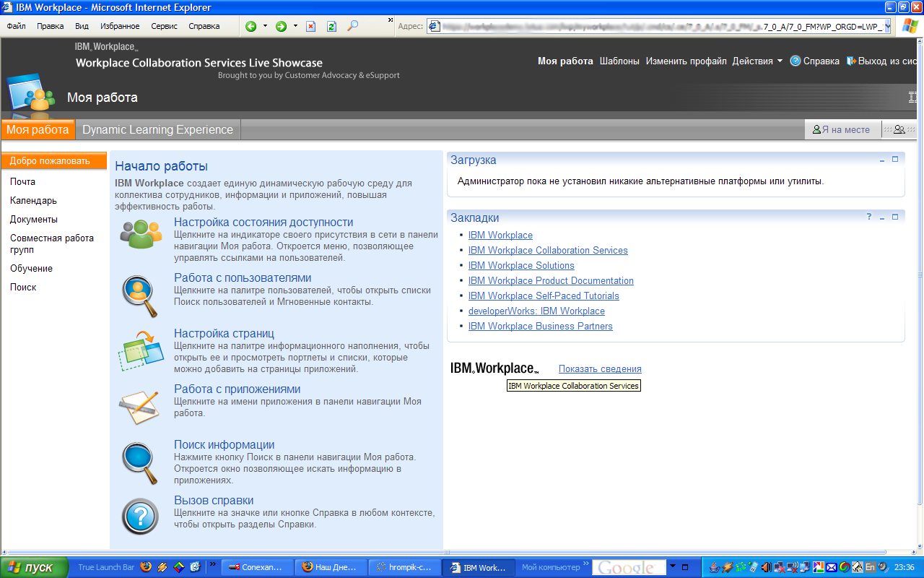Click the Показать сведения link
The height and width of the screenshot is (578, 924).
click(x=600, y=369)
